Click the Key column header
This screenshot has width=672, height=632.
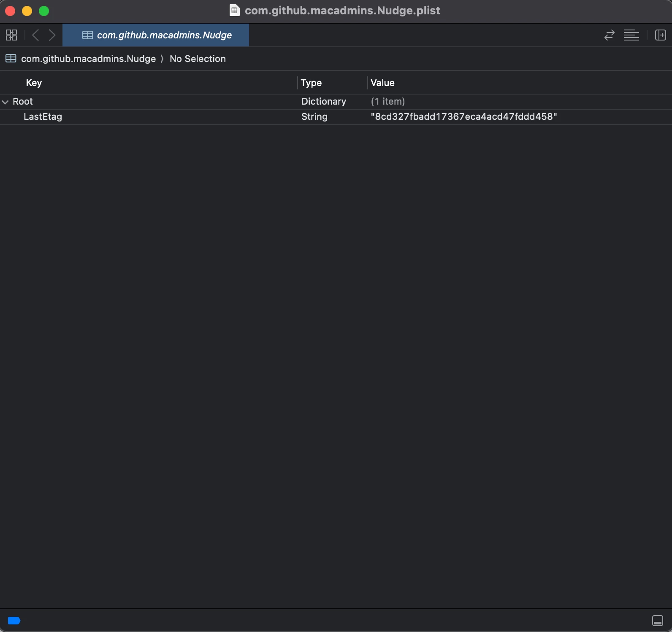click(34, 83)
